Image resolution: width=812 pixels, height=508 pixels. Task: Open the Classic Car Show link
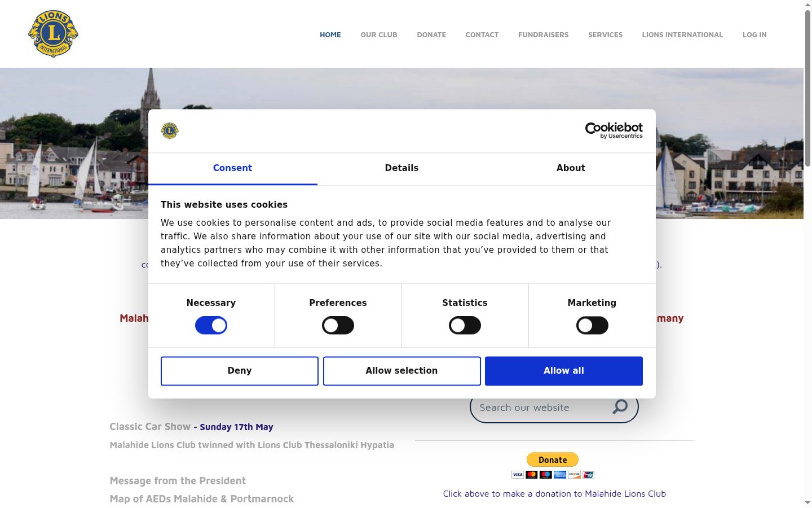(150, 427)
